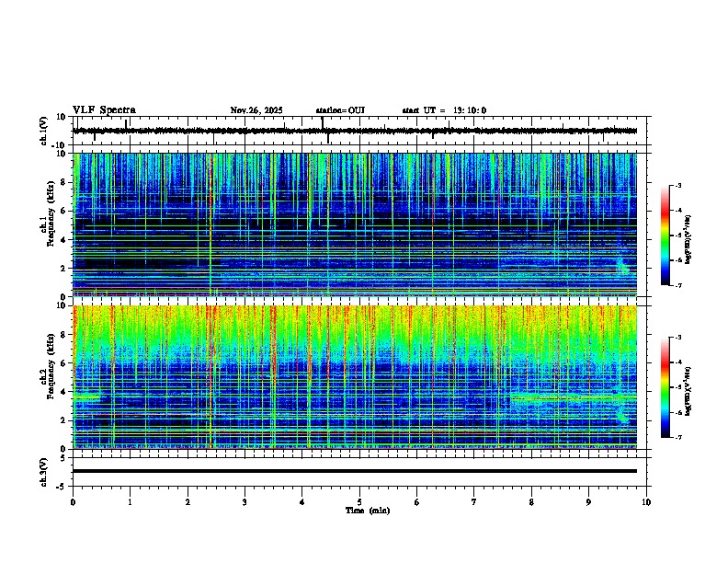Click the "ch.1(V)" waveform axis label
Image resolution: width=728 pixels, height=563 pixels.
[44, 131]
